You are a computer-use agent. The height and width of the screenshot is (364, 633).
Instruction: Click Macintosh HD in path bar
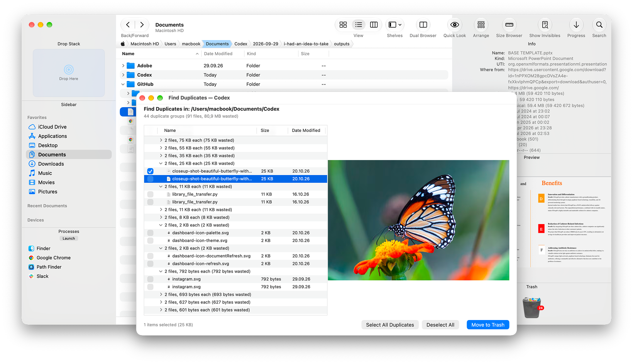pos(145,44)
